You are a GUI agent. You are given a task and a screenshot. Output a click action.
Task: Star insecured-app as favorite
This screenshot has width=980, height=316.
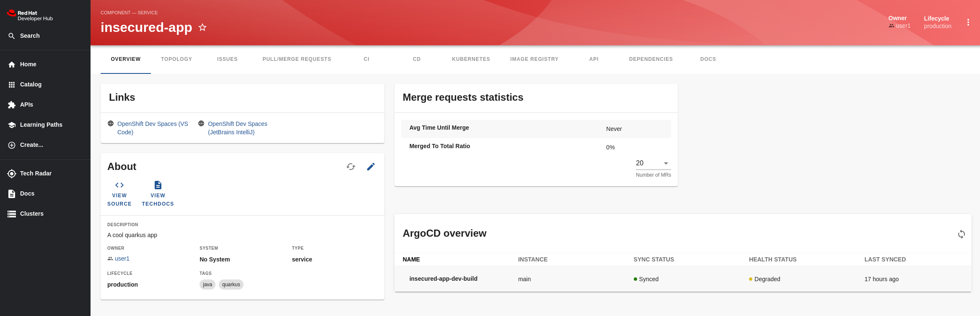coord(202,27)
